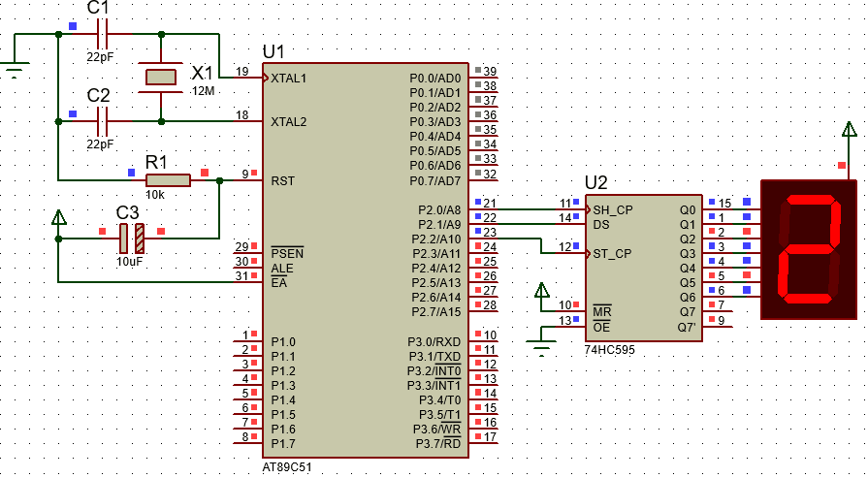The height and width of the screenshot is (478, 868).
Task: Click the P1.0 pin label
Action: click(x=283, y=342)
